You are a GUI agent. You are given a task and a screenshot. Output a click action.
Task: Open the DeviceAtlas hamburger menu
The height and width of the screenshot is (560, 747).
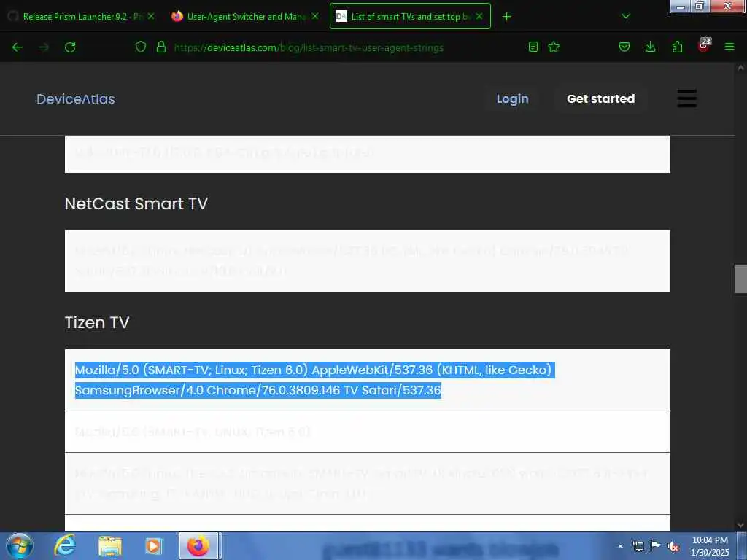pos(687,98)
